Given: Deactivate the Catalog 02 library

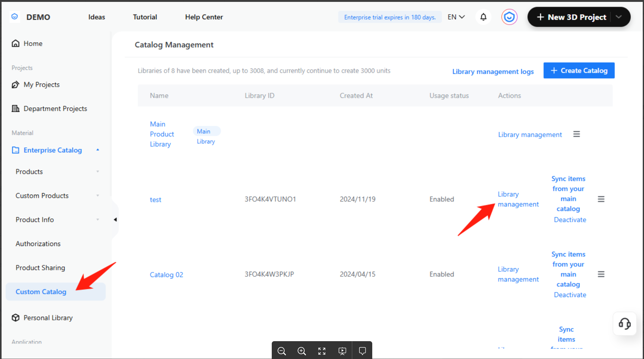Looking at the screenshot, I should tap(570, 295).
